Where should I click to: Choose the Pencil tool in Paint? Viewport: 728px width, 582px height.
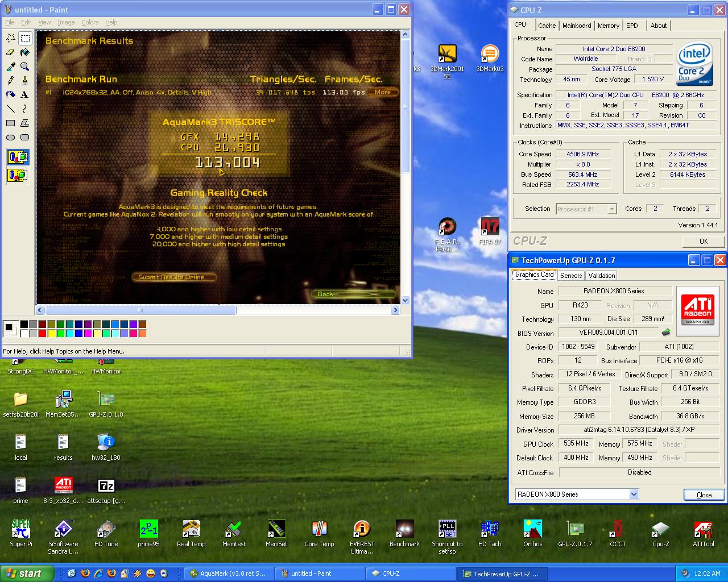11,81
